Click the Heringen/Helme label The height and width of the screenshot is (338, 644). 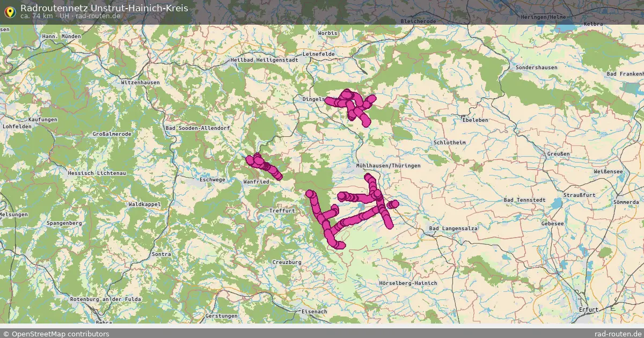[x=544, y=17]
